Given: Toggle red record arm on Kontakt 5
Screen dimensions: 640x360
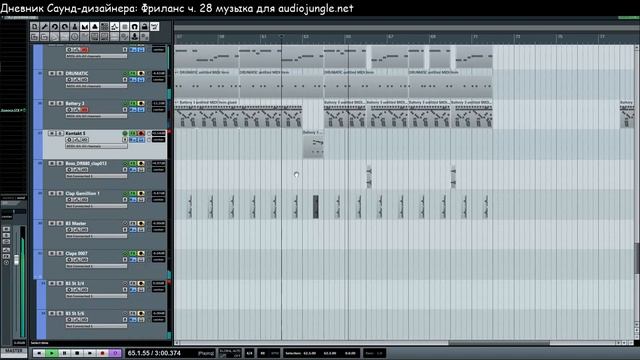Looking at the screenshot, I should (141, 133).
